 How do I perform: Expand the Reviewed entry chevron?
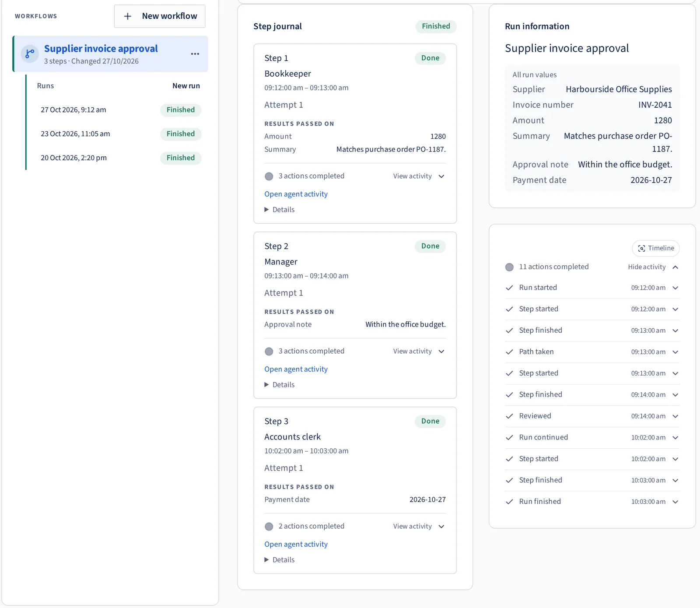coord(675,416)
